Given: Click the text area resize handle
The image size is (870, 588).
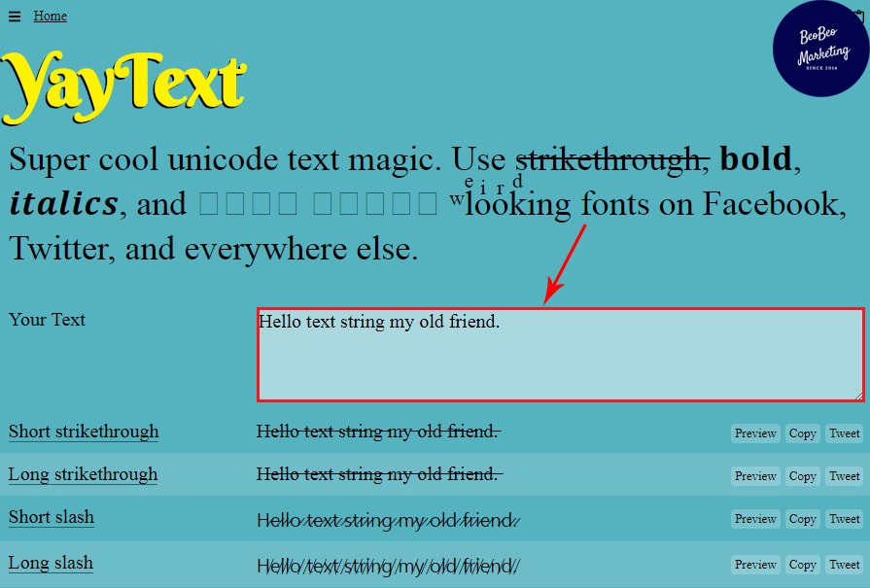Looking at the screenshot, I should click(x=857, y=395).
